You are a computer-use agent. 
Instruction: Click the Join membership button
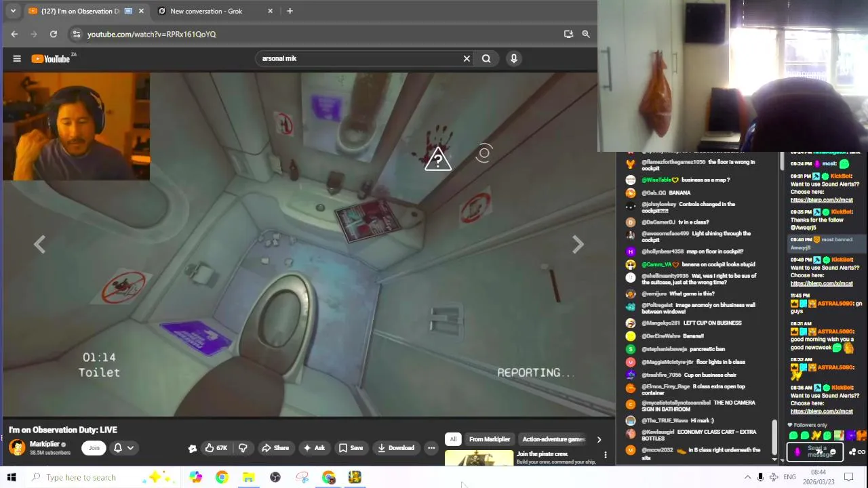(94, 447)
